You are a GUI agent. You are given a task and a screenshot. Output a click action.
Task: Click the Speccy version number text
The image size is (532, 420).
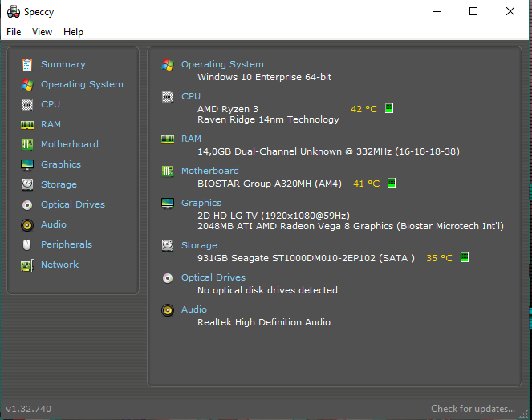pos(29,409)
